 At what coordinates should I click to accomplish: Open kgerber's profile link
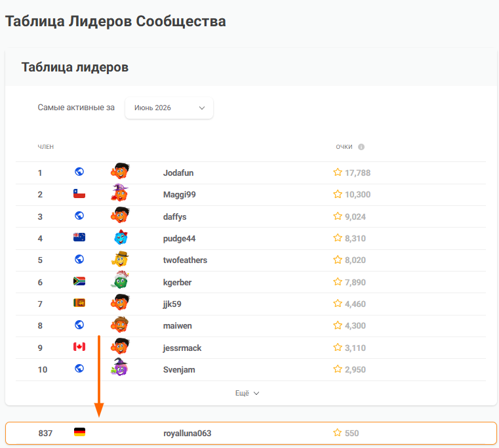177,283
